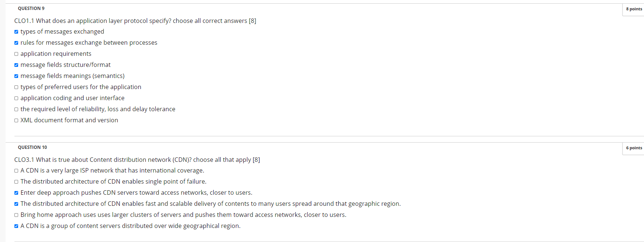644x242 pixels.
Task: Uncheck "A CDN is a group of content servers"
Action: coord(16,226)
